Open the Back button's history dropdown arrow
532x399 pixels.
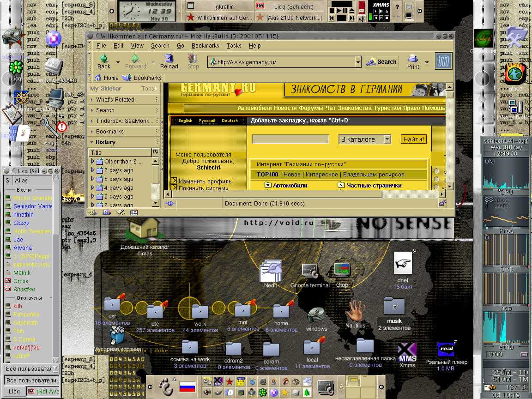pos(118,62)
